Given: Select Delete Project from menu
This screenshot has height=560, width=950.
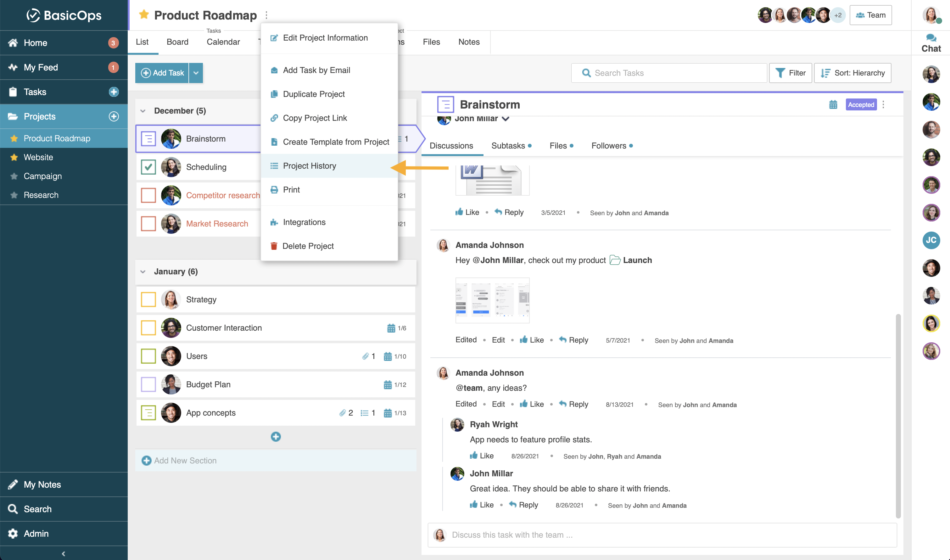Looking at the screenshot, I should (329, 246).
